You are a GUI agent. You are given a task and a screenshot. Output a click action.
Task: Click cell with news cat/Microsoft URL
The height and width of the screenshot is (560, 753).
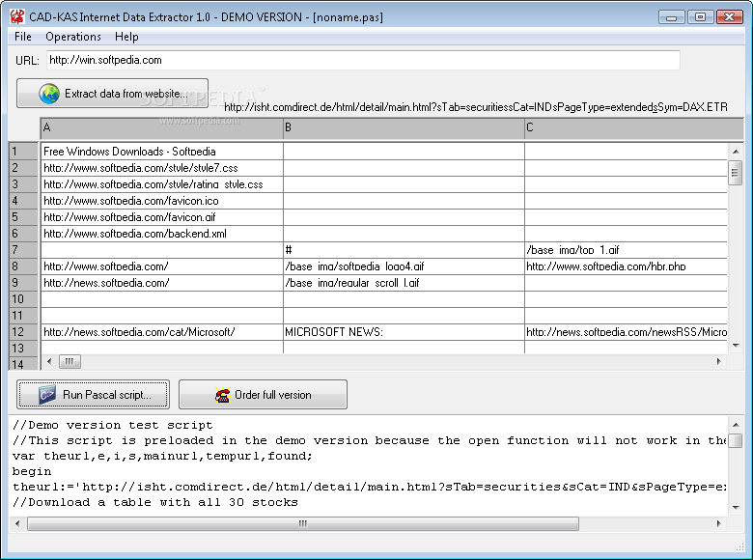tap(162, 332)
